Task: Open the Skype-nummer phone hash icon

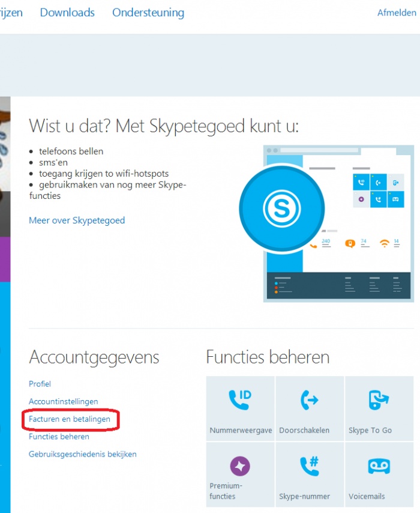Action: point(309,466)
